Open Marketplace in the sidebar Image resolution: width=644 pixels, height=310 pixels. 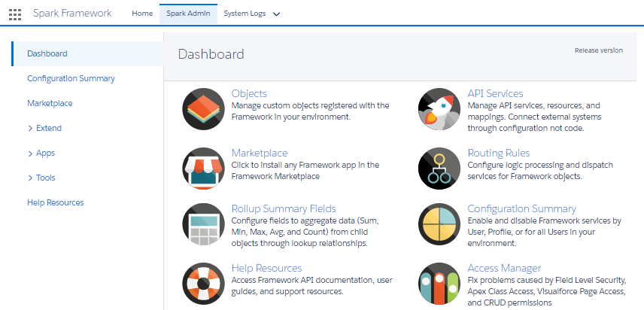coord(50,103)
